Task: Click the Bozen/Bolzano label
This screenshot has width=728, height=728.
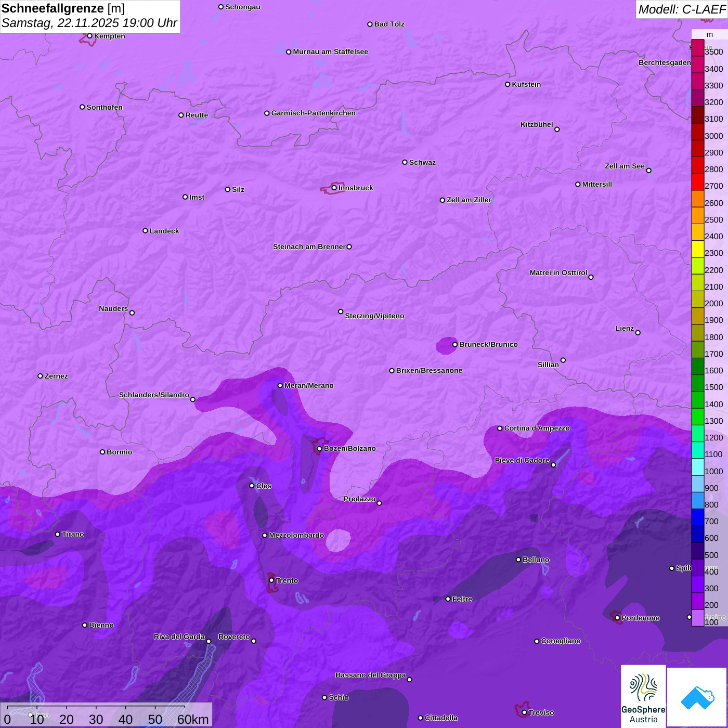Action: 349,448
